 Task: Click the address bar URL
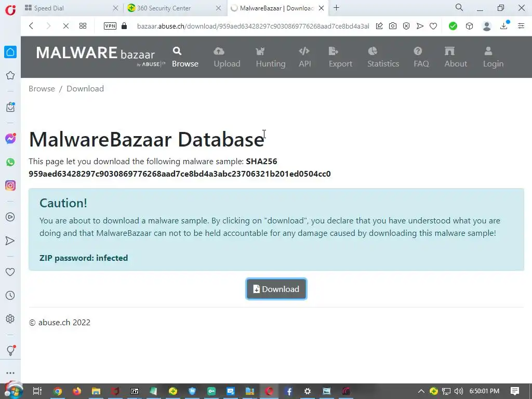click(253, 26)
